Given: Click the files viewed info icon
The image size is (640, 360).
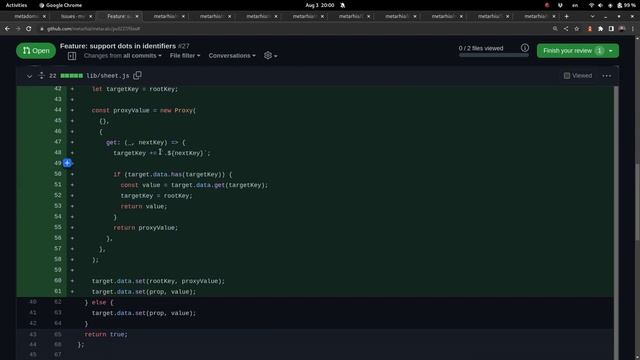Looking at the screenshot, I should [524, 48].
